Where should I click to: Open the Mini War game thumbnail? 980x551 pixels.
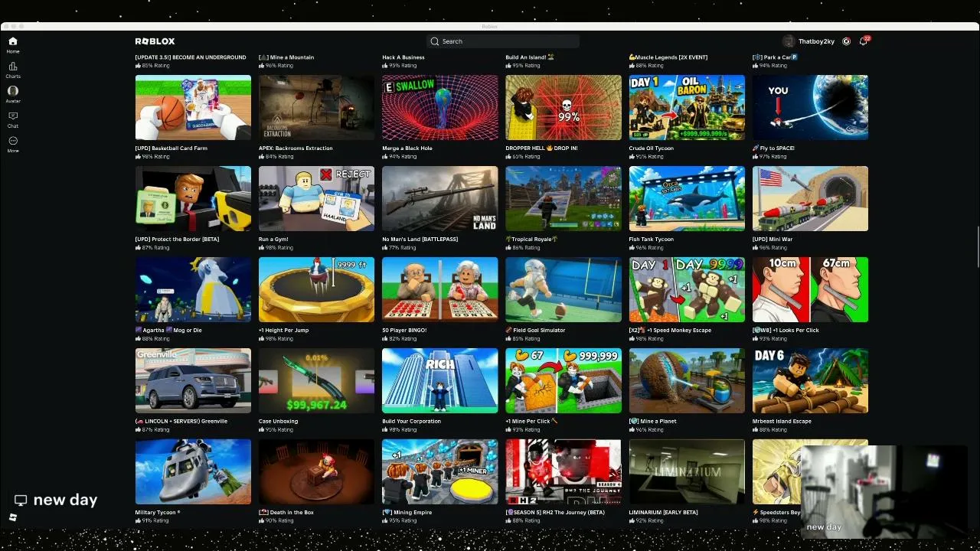810,198
